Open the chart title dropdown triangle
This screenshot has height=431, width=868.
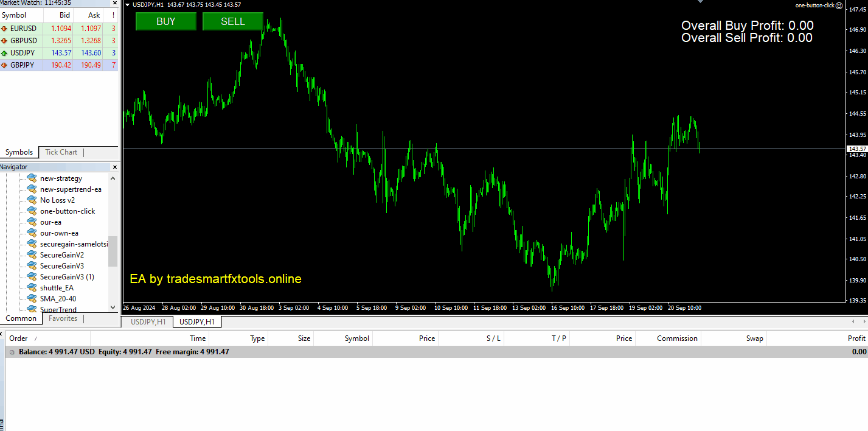(x=127, y=5)
